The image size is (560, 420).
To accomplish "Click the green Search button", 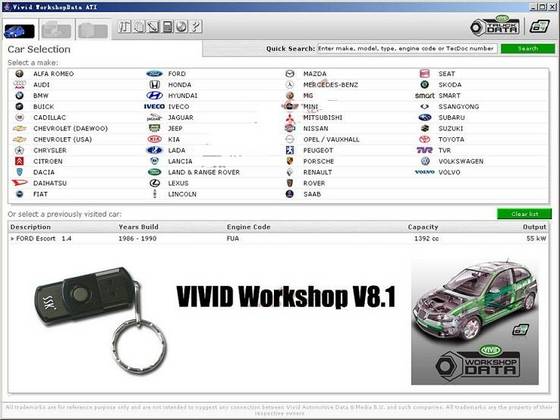I will [x=528, y=49].
